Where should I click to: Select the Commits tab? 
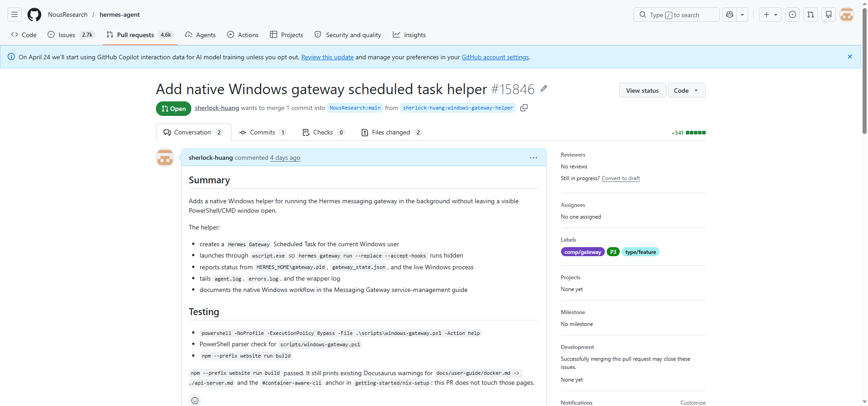coord(263,132)
